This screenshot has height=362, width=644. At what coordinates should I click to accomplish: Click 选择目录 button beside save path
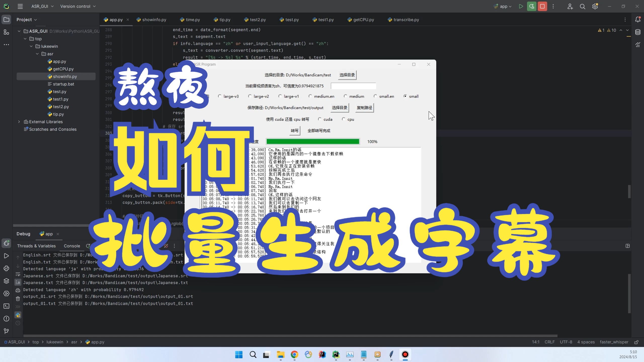[x=340, y=108]
